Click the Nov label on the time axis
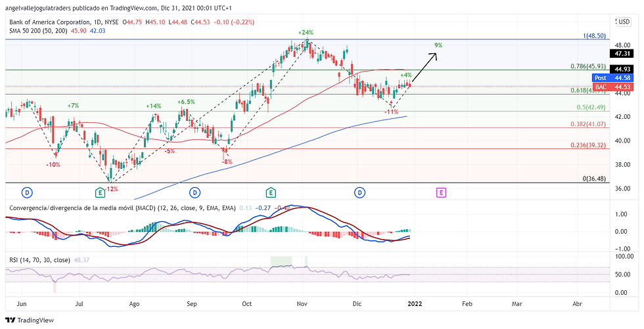This screenshot has width=644, height=329. (x=302, y=304)
